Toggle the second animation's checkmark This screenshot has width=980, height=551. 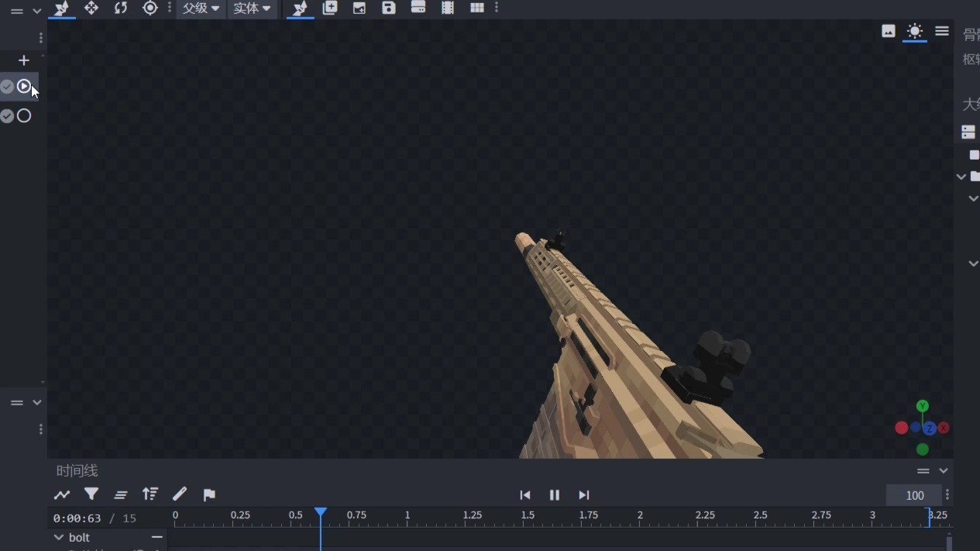point(7,116)
